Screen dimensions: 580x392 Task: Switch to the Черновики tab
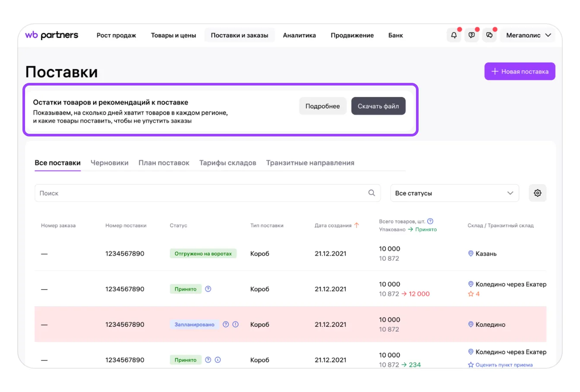click(x=109, y=163)
